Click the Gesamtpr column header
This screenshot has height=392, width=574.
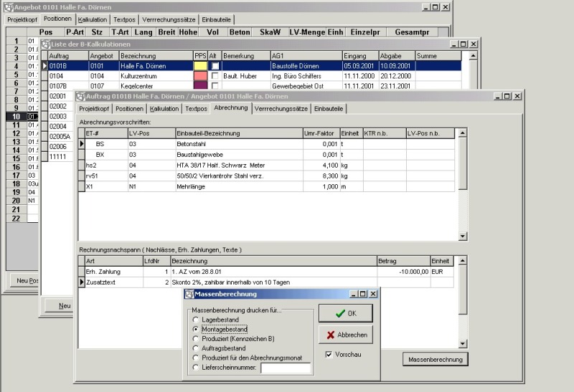(x=412, y=32)
